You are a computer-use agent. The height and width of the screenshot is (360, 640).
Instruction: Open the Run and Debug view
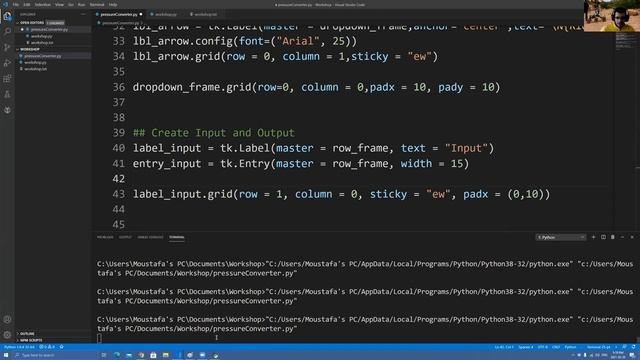click(7, 63)
